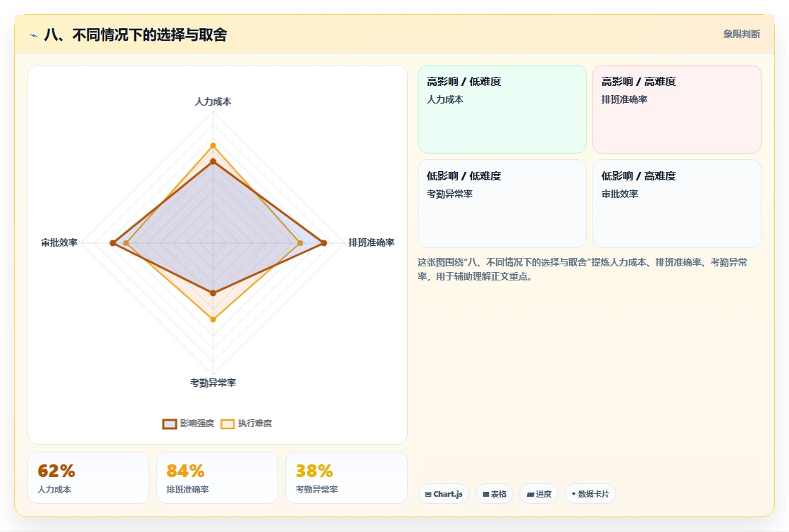Click the orange 执行难度 point on 排班准确率 axis
This screenshot has width=789, height=532.
click(x=300, y=243)
